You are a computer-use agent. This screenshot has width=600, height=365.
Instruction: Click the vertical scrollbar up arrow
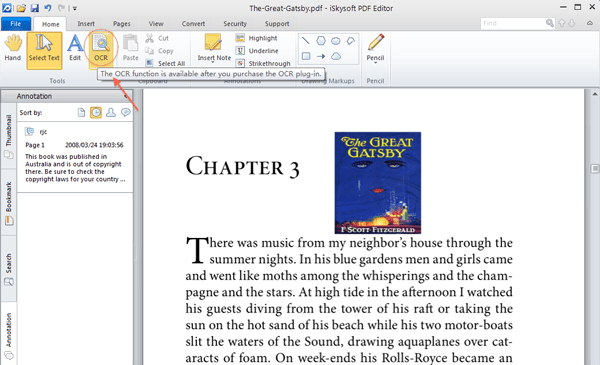(595, 94)
